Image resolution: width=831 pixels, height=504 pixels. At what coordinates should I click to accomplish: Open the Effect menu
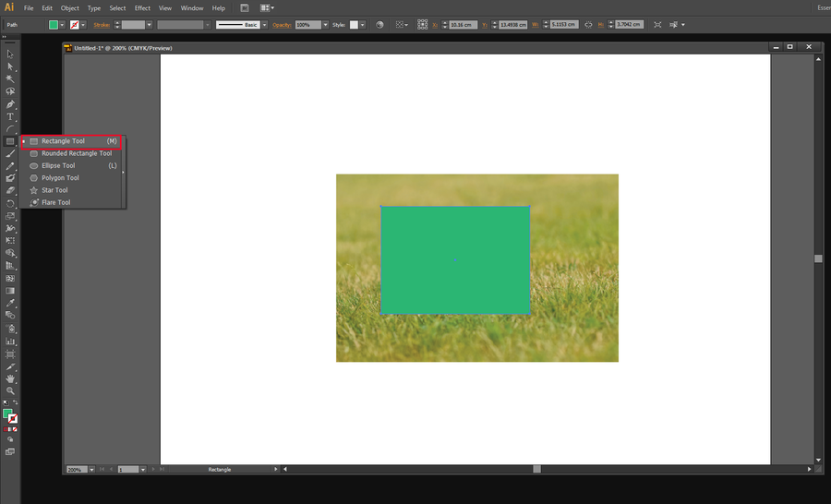click(142, 7)
